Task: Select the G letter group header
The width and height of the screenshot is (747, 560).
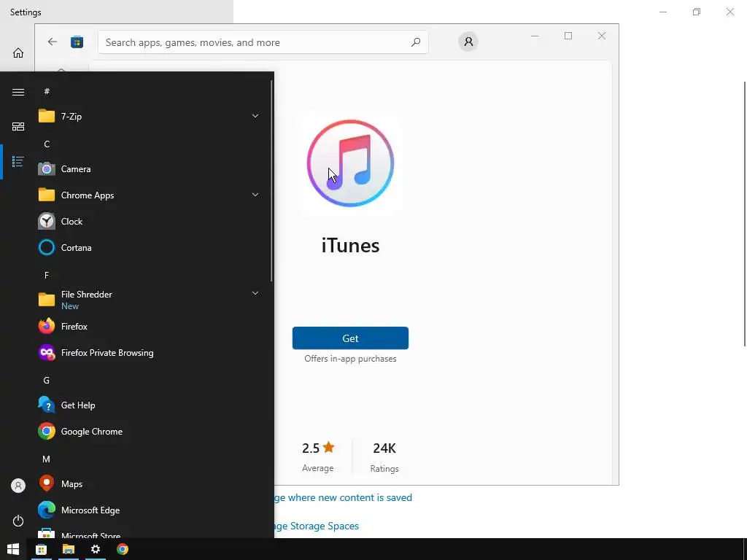Action: coord(47,381)
